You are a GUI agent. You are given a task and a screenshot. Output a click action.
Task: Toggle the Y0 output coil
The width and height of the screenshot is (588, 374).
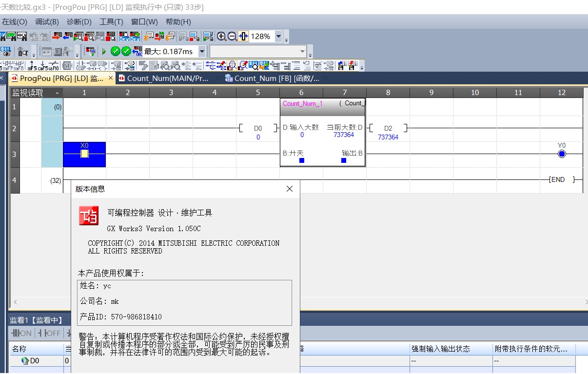coord(561,154)
